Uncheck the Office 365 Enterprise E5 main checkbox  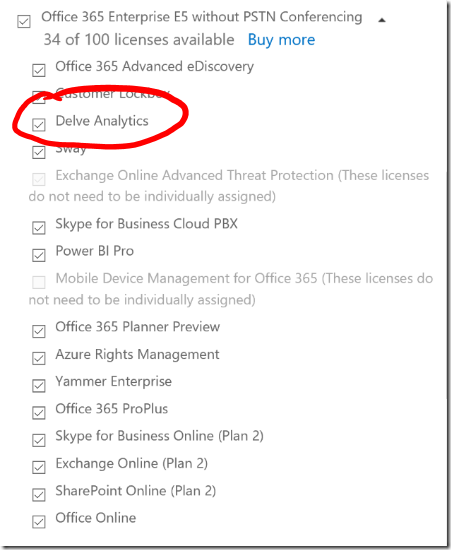(x=24, y=21)
